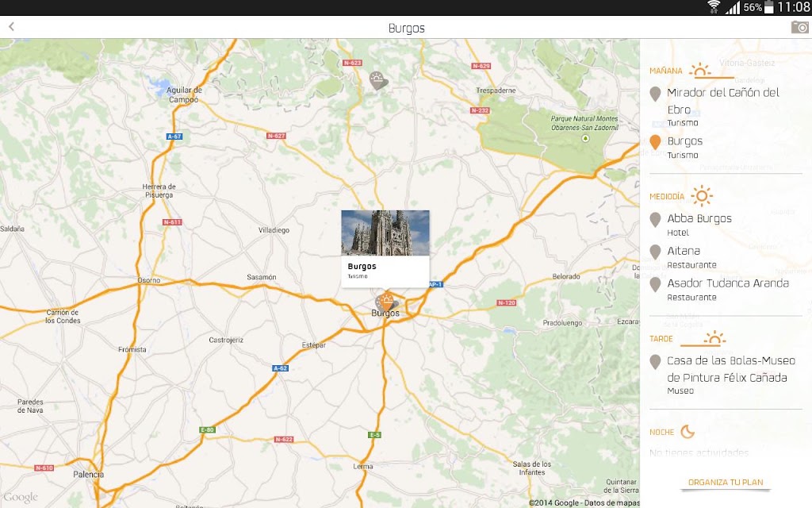Tap pin icon next to Aitana
This screenshot has width=812, height=508.
[655, 252]
